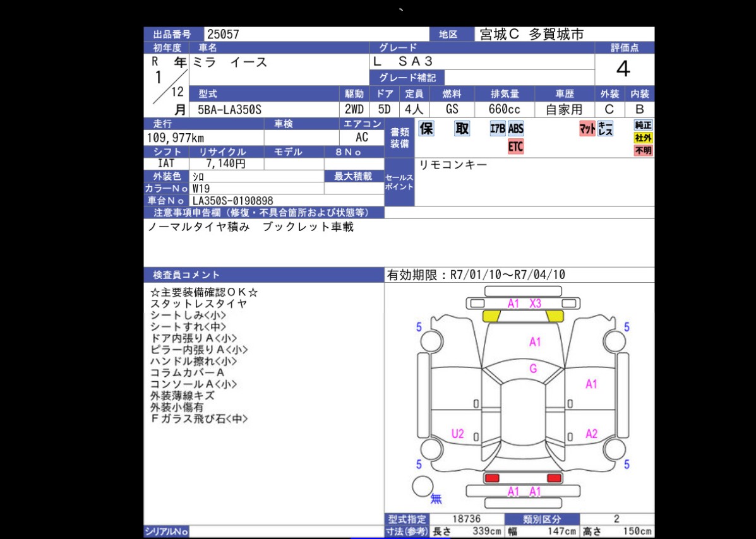
Task: Click sales point リモコンキー
Action: click(453, 165)
